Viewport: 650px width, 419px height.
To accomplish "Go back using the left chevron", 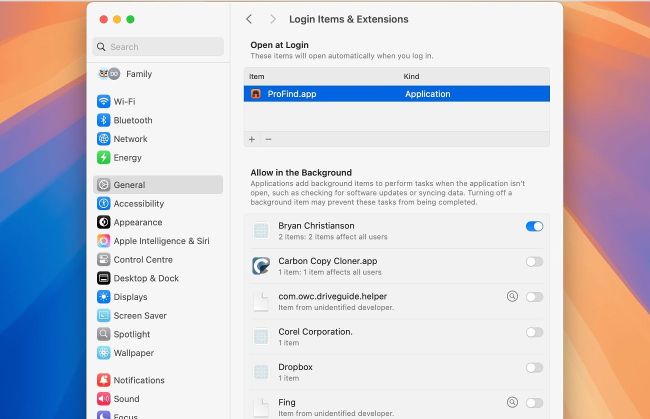I will pos(249,19).
